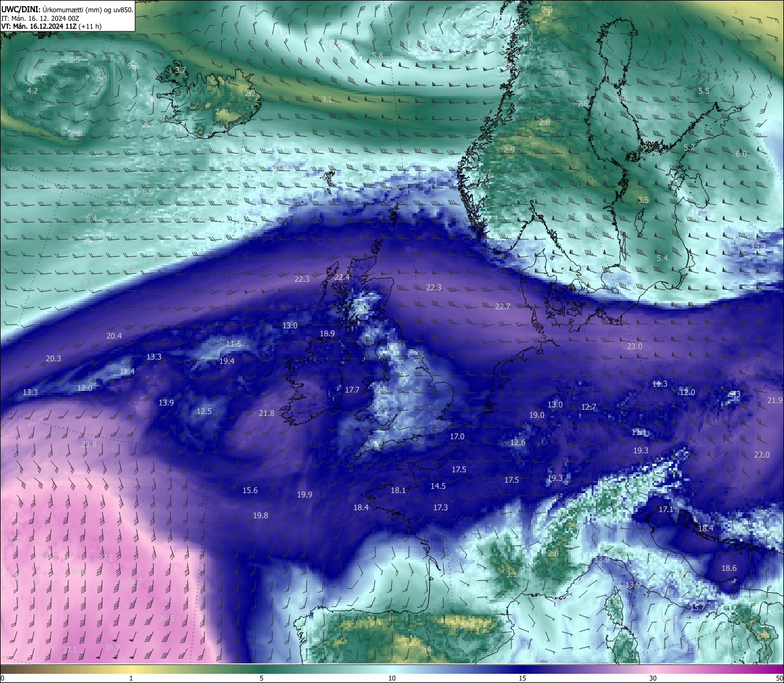The image size is (784, 683).
Task: Click the 30 label on the colour scale
Action: point(653,678)
